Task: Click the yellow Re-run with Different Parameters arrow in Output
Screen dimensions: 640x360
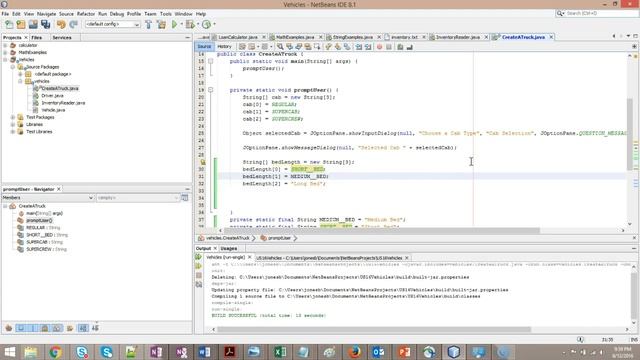Action: pyautogui.click(x=198, y=266)
